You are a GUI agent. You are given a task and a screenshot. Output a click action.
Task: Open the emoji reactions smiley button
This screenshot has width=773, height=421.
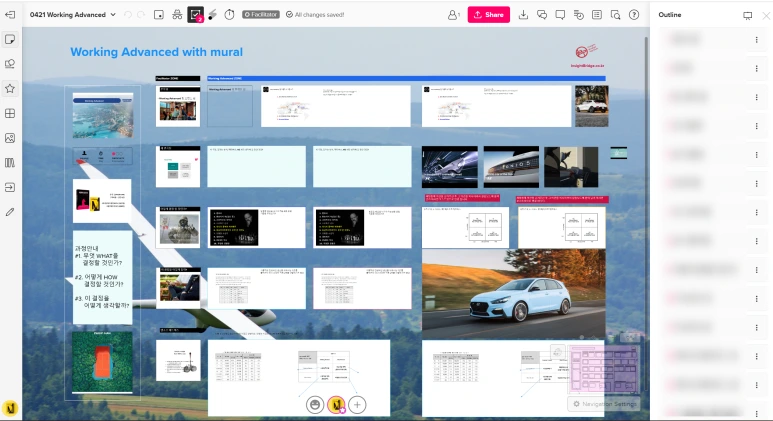[315, 405]
